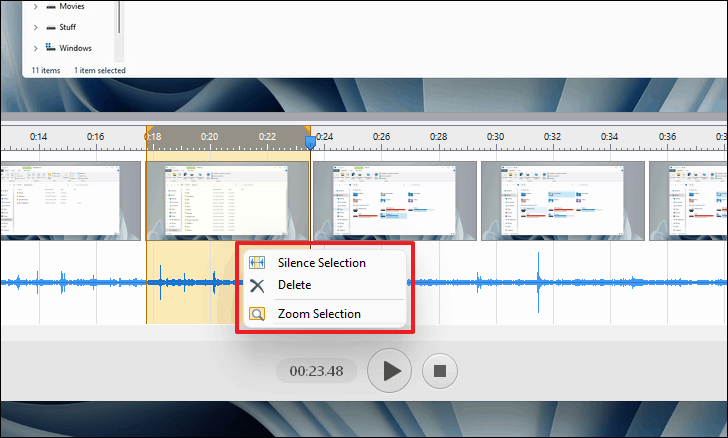
Task: Expand the Stuff tree item
Action: pos(36,27)
